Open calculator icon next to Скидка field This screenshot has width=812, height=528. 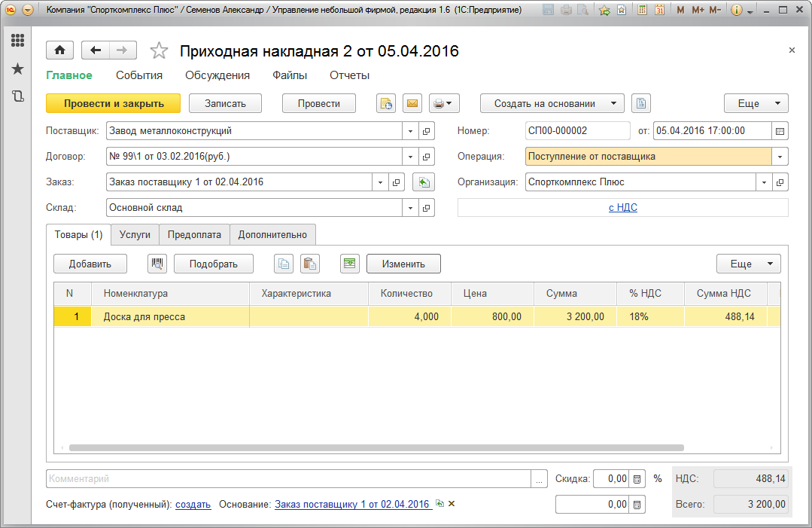click(x=637, y=479)
